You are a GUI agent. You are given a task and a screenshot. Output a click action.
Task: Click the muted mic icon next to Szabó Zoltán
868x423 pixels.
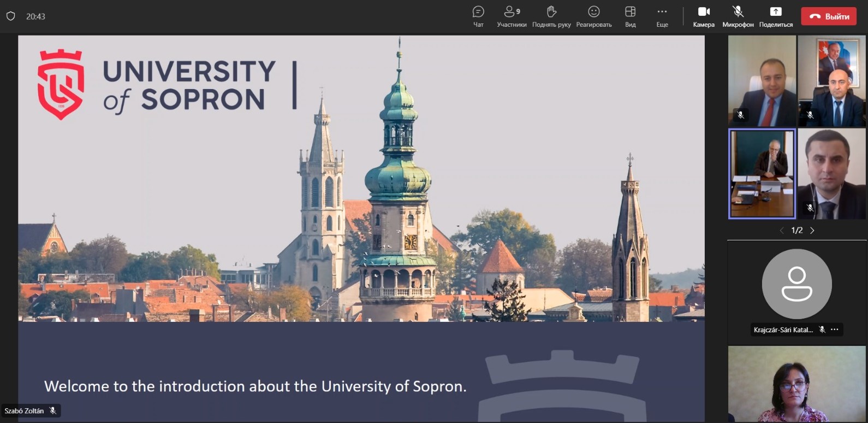click(53, 411)
